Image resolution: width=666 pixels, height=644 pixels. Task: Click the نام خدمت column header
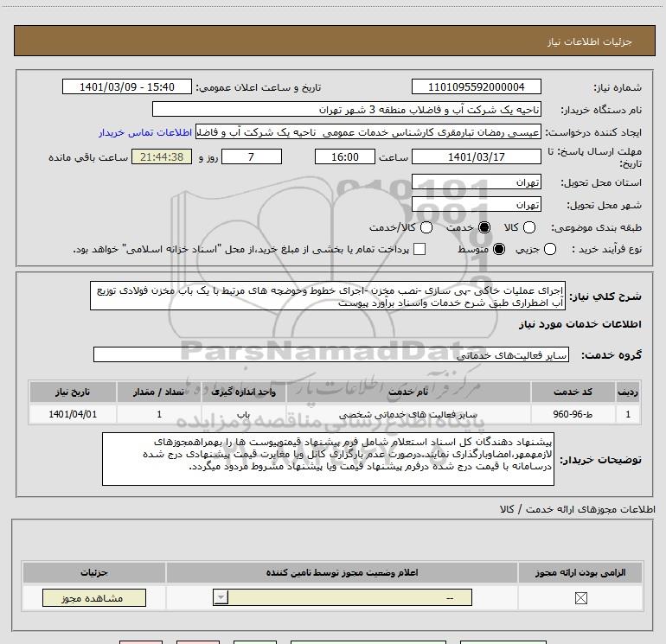[408, 392]
